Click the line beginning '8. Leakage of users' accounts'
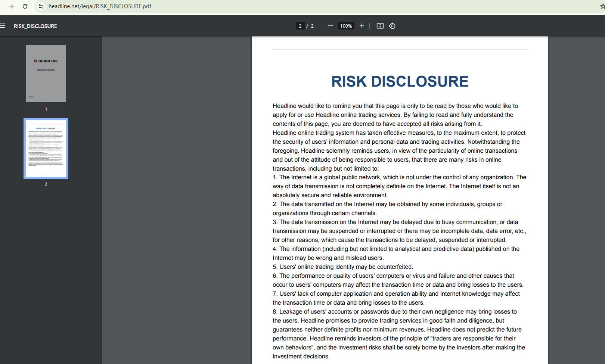Viewport: 605px width, 364px height. click(x=395, y=312)
